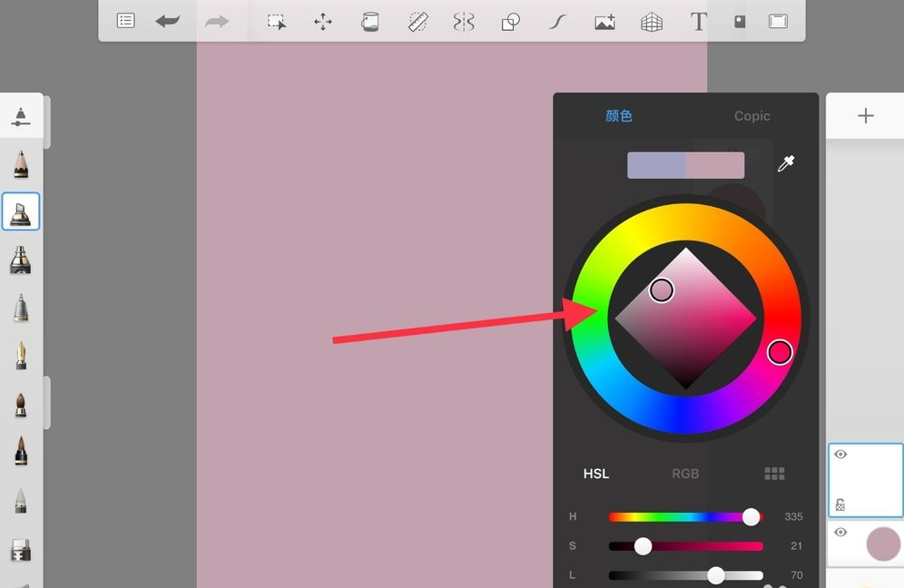904x588 pixels.
Task: Click the H hue slider handle
Action: pyautogui.click(x=751, y=517)
